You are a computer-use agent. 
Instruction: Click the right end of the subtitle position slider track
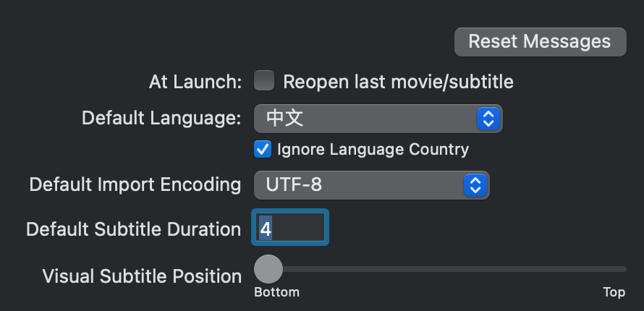coord(624,269)
